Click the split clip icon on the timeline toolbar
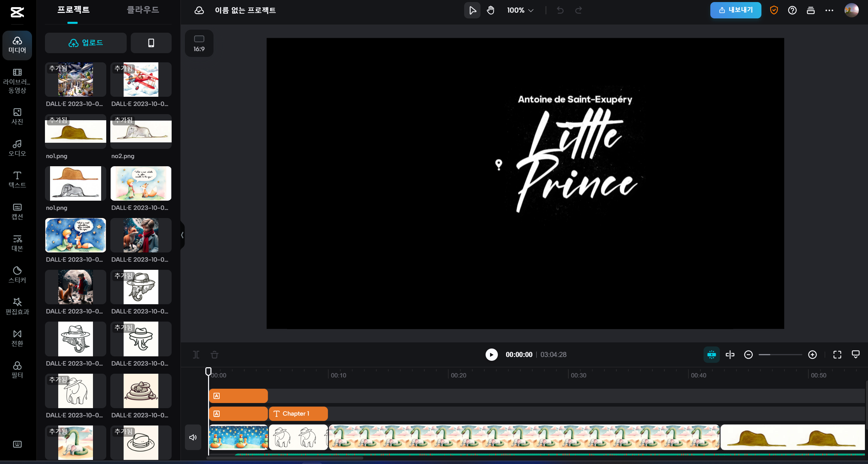The height and width of the screenshot is (464, 868). [x=196, y=355]
